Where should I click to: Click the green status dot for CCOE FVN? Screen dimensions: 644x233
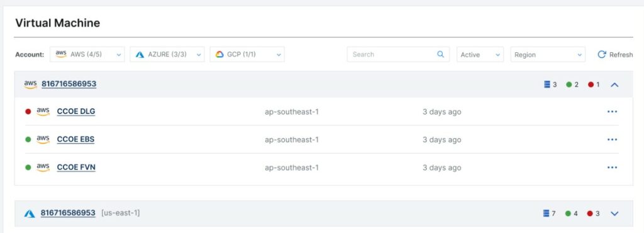pyautogui.click(x=28, y=168)
